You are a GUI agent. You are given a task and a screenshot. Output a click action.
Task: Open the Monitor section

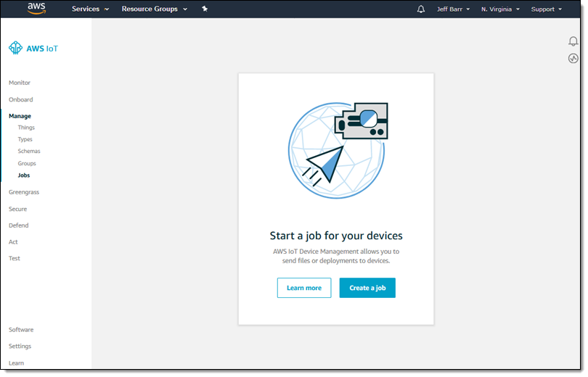coord(20,83)
